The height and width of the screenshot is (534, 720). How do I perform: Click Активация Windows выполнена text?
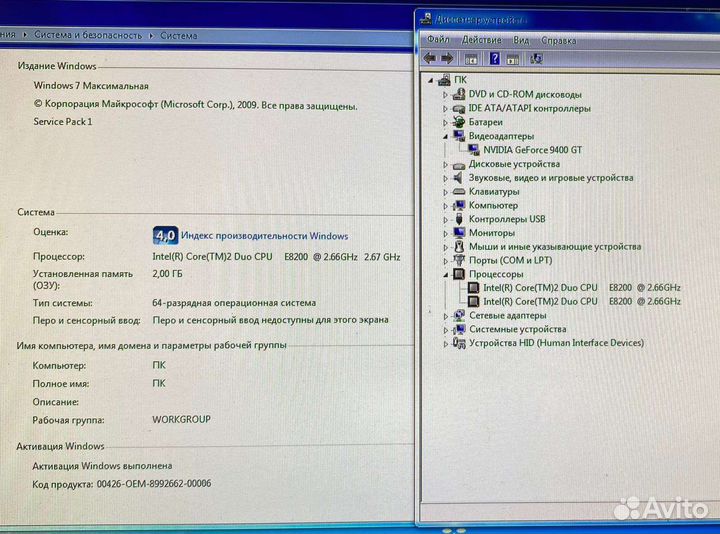pos(102,466)
